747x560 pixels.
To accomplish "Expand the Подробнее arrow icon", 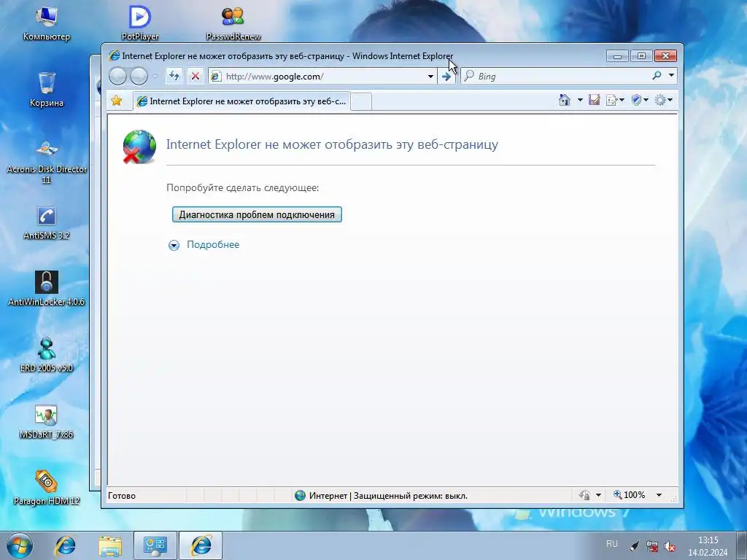I will 174,245.
